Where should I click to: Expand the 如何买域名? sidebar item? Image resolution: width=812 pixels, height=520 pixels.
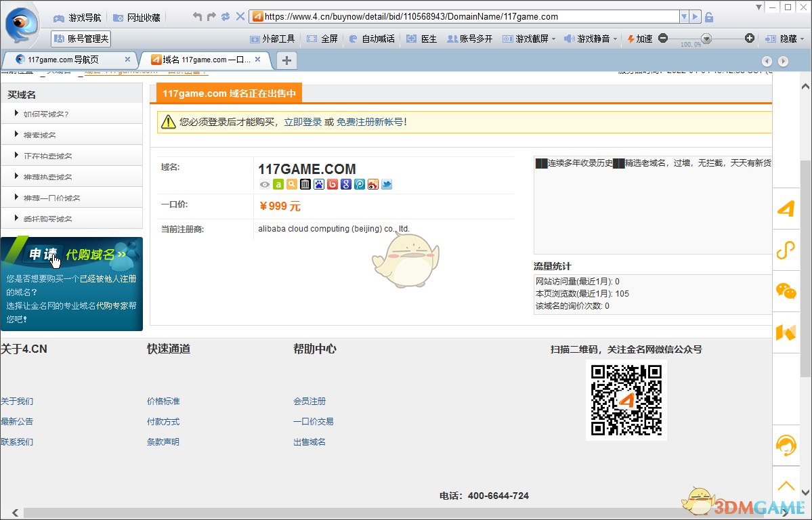(46, 114)
